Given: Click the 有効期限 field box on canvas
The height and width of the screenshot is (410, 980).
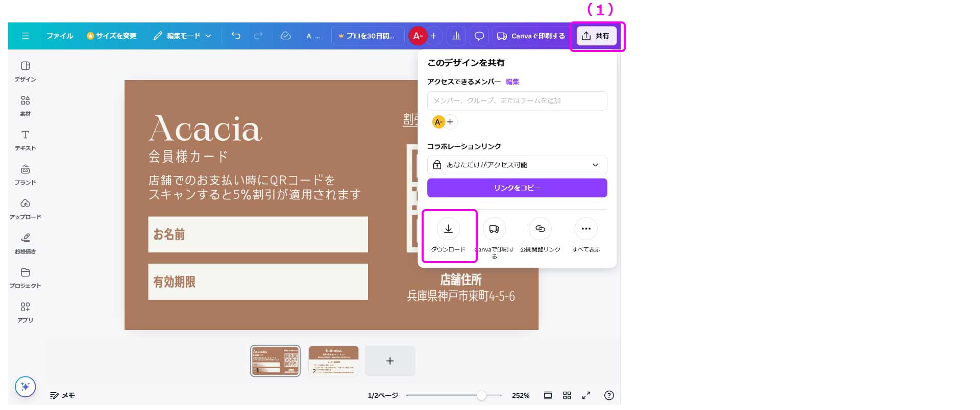Looking at the screenshot, I should pyautogui.click(x=258, y=281).
